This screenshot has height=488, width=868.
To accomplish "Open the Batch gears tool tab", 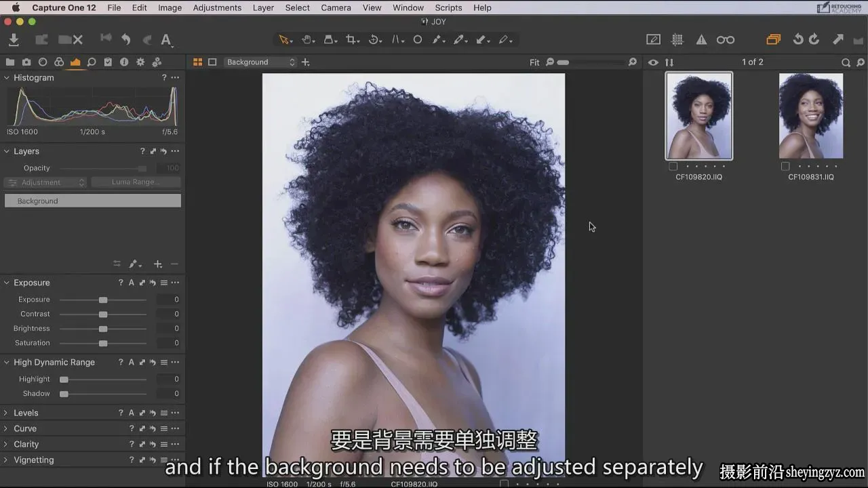I will point(157,62).
